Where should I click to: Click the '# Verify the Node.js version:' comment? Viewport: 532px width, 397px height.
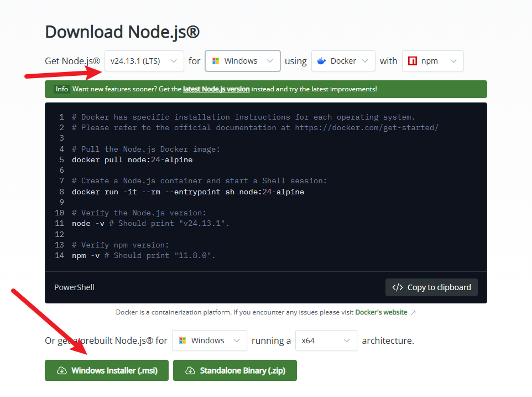tap(139, 213)
